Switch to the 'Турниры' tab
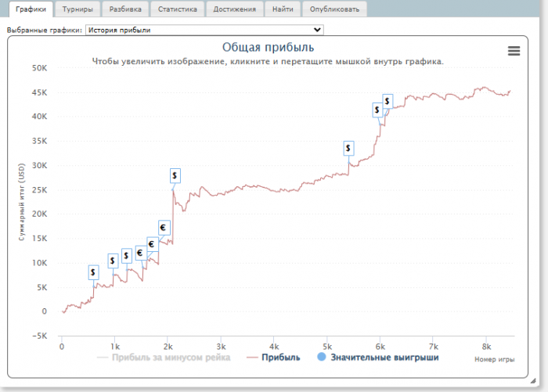Image resolution: width=548 pixels, height=392 pixels. click(78, 9)
